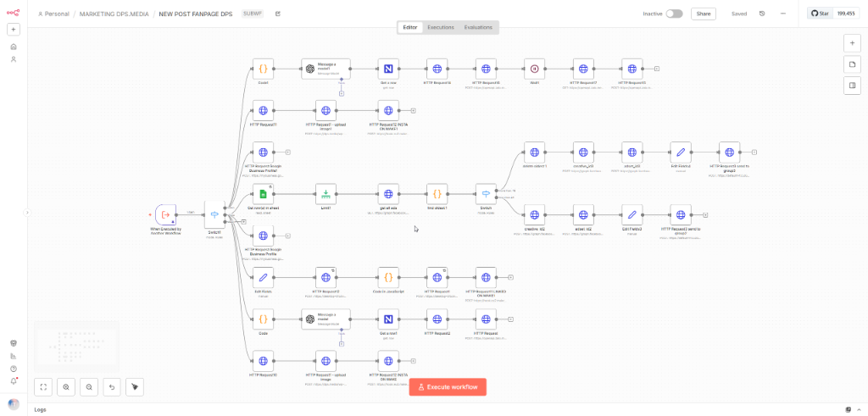
Task: Click the tidy up nodes broom icon
Action: click(135, 387)
